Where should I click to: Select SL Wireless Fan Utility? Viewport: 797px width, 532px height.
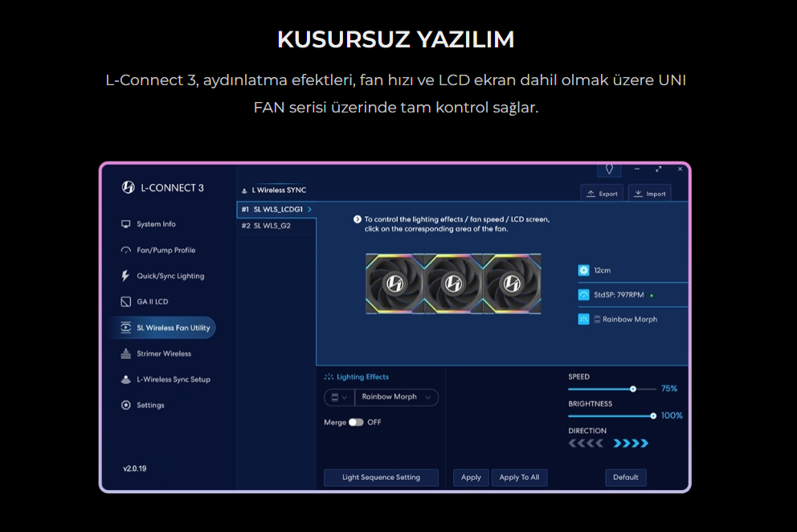162,328
